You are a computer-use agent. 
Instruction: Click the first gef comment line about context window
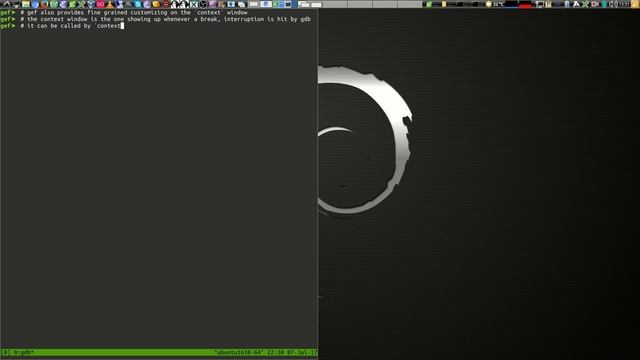[133, 13]
